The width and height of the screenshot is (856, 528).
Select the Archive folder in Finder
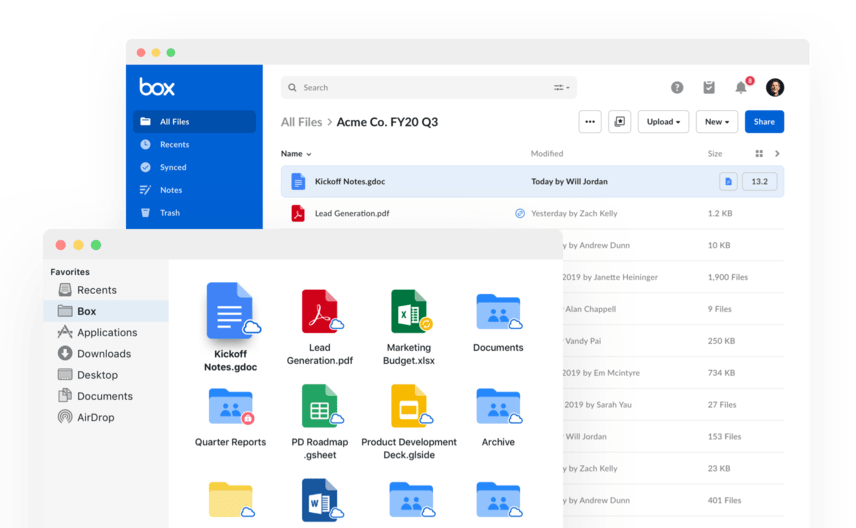[498, 407]
